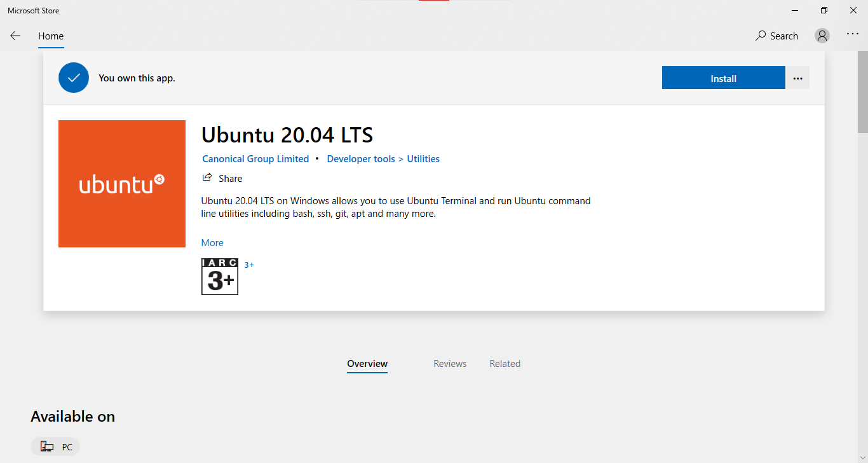Click the vertical scrollbar thumb

862,92
